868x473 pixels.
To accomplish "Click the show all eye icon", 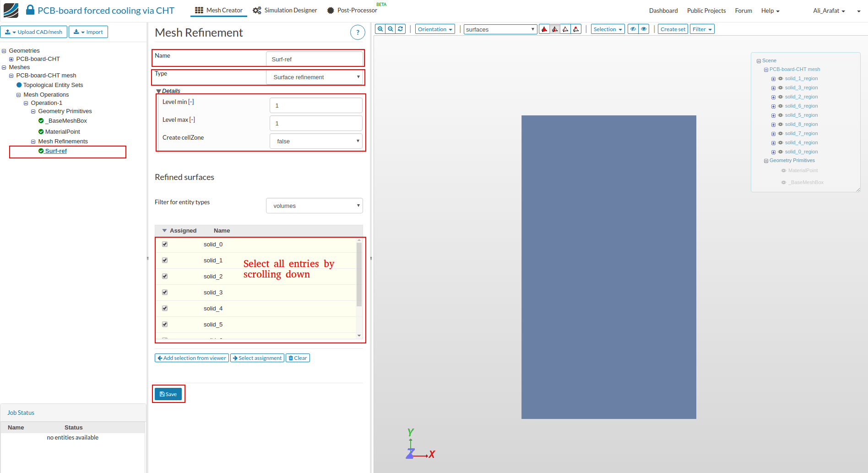I will click(x=644, y=29).
